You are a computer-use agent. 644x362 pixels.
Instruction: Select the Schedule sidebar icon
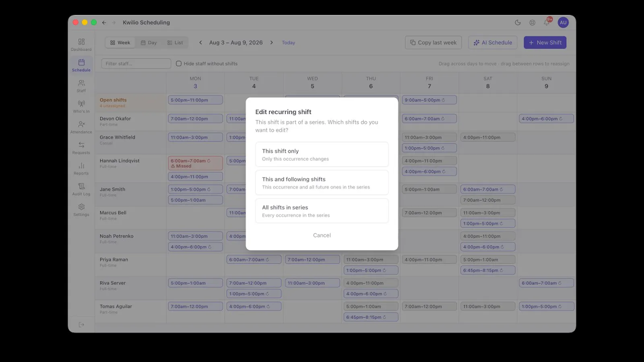(x=81, y=65)
